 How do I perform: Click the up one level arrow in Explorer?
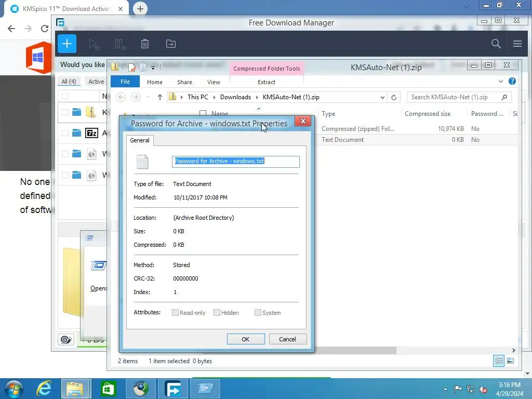[160, 97]
